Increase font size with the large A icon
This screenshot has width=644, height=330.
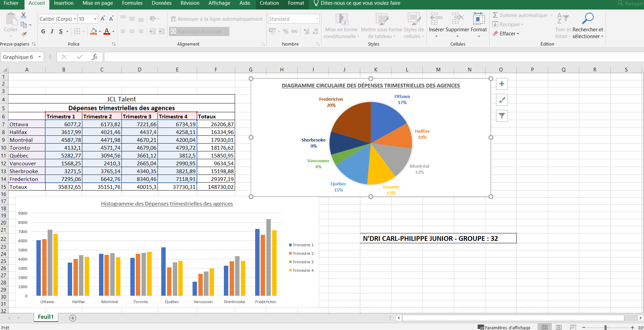[x=103, y=19]
